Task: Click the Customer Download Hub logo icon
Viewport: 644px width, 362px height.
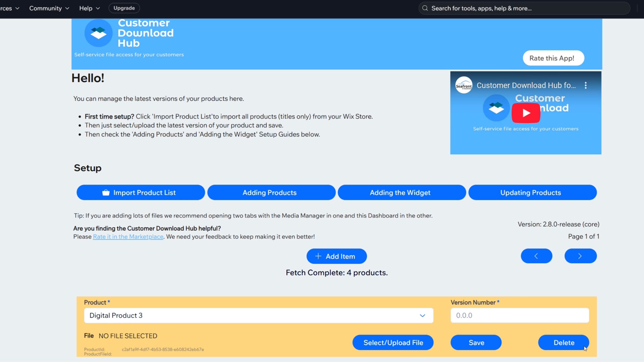Action: tap(98, 33)
